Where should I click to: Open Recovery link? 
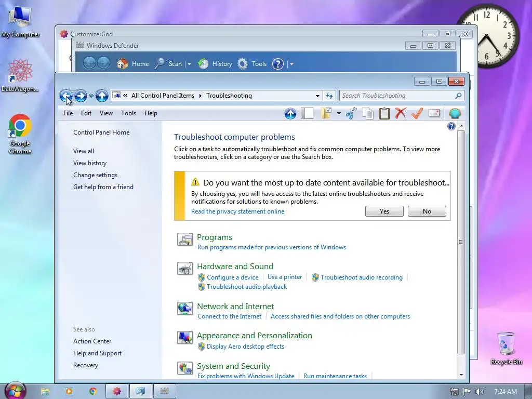86,365
